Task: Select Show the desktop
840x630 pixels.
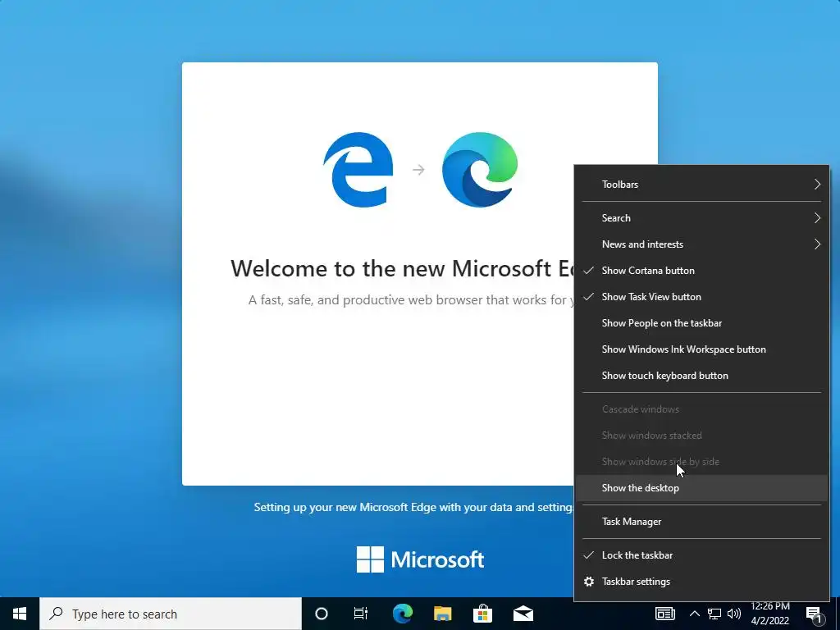Action: (x=701, y=488)
